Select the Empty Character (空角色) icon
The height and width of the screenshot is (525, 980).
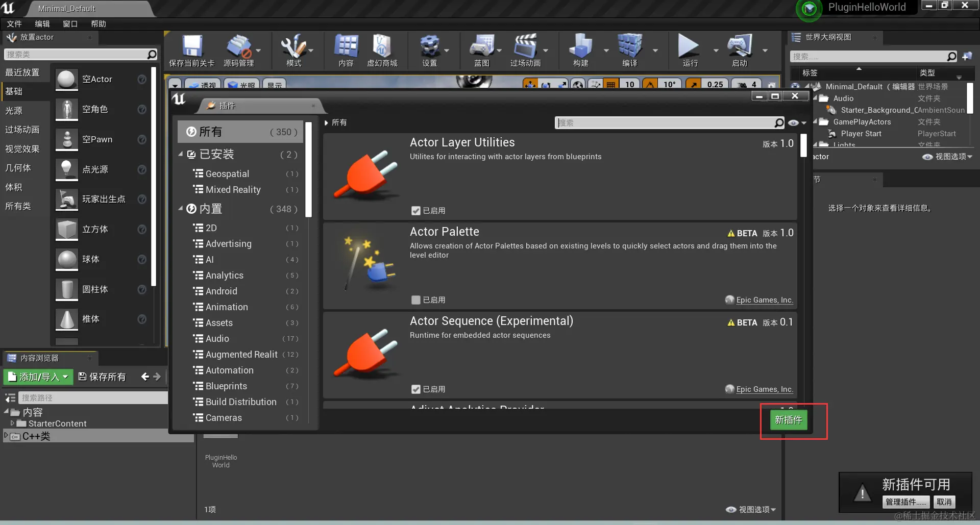67,110
